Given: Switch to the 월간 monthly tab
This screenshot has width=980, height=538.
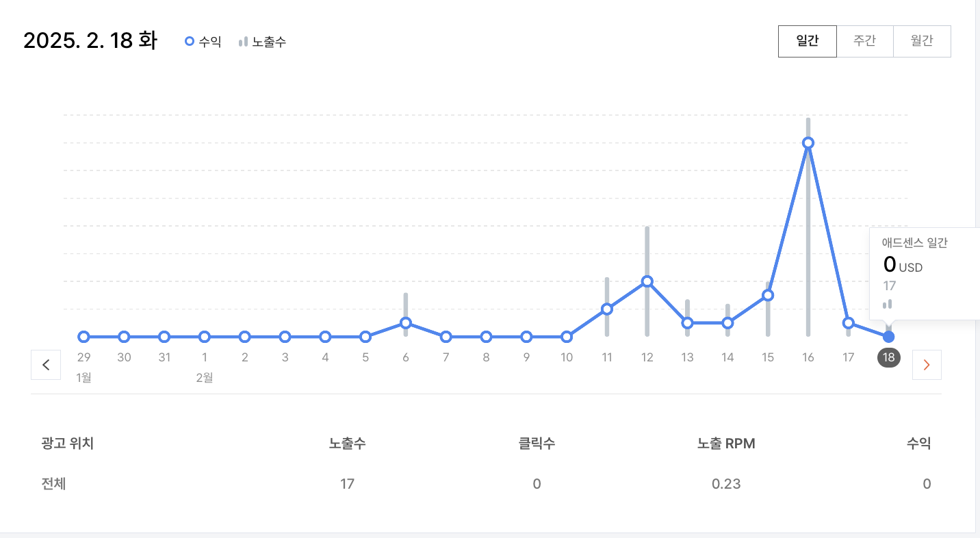Looking at the screenshot, I should point(922,41).
